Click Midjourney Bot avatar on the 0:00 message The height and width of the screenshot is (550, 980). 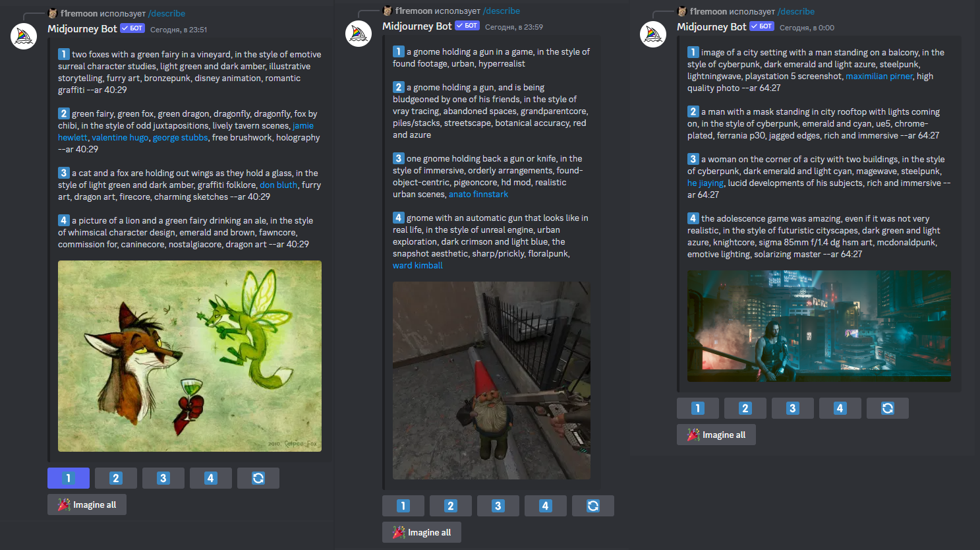click(653, 34)
